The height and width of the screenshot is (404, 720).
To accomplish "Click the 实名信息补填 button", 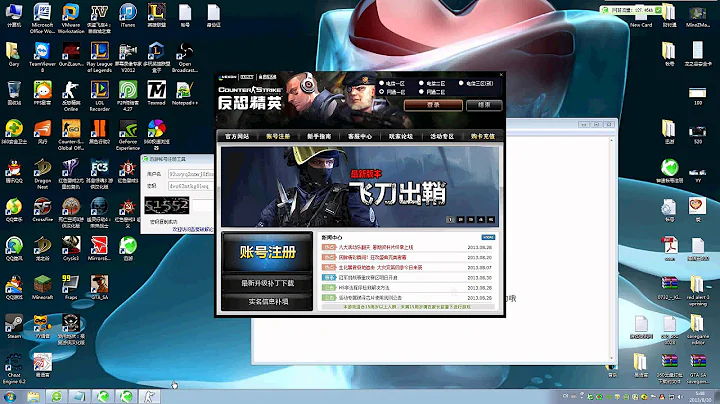I will pos(267,302).
